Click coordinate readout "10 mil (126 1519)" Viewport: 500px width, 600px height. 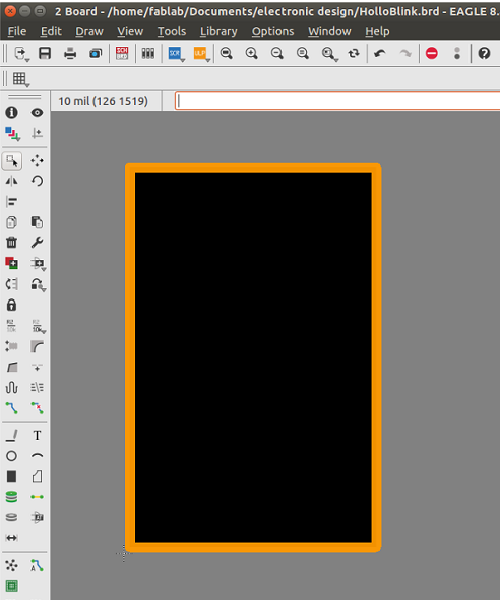(x=103, y=101)
